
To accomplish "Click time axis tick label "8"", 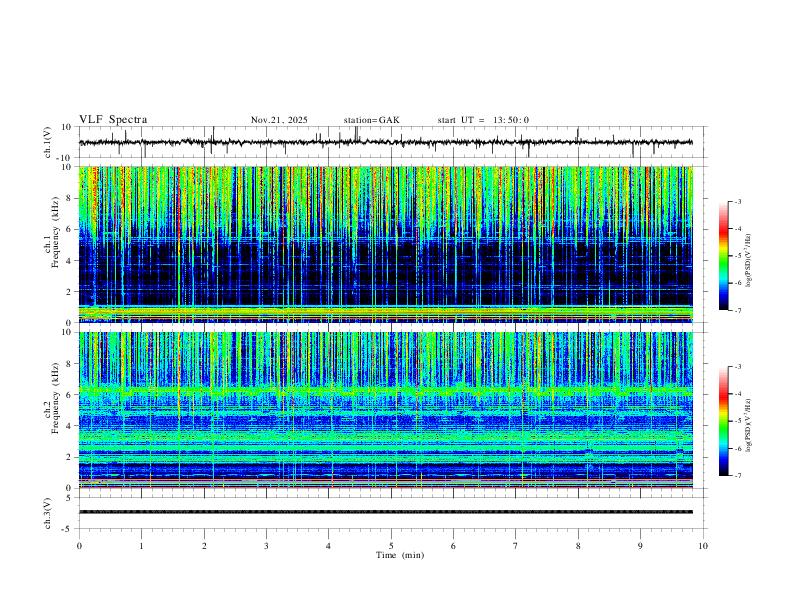I will pyautogui.click(x=578, y=546).
